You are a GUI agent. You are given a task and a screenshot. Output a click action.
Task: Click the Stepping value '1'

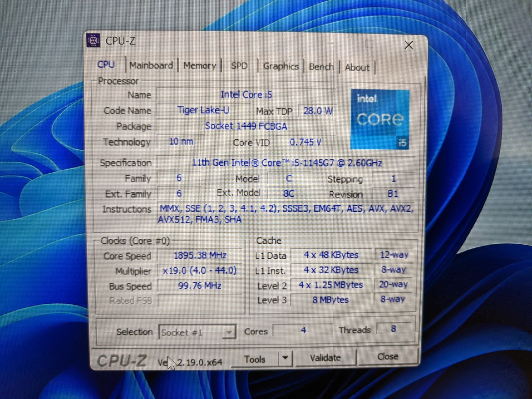[393, 179]
